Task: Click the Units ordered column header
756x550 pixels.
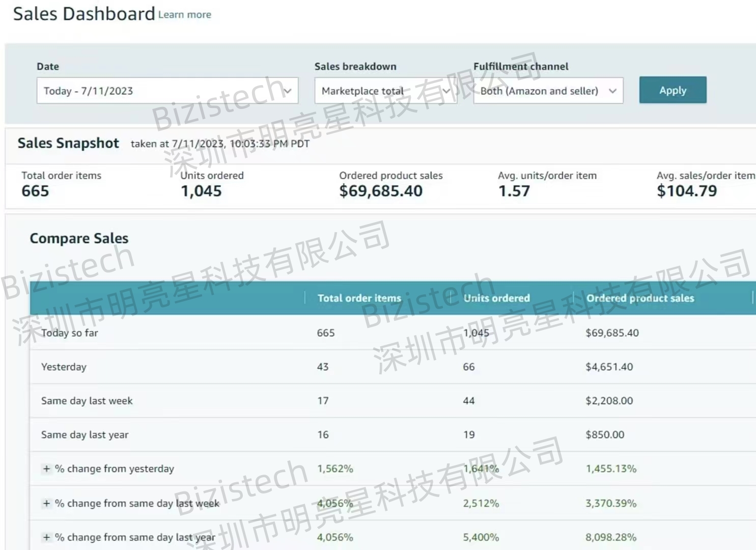Action: tap(496, 298)
